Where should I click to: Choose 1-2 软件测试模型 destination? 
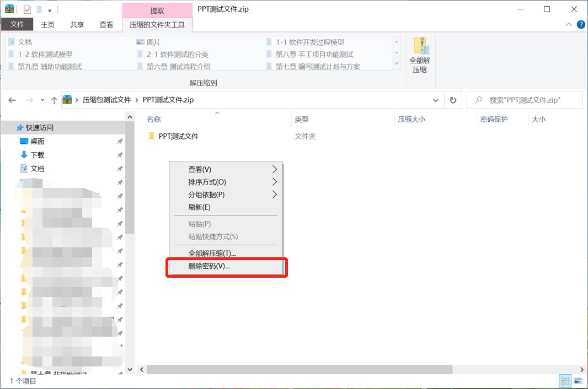click(40, 55)
